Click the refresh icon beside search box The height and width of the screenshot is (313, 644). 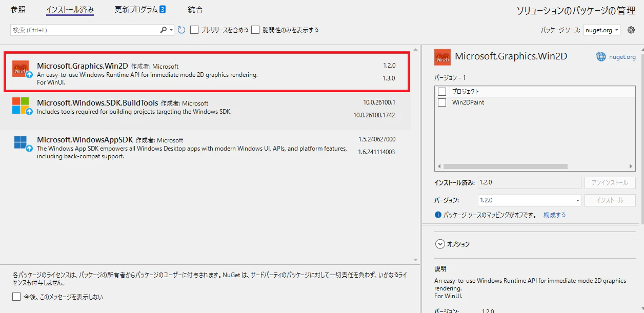(x=181, y=30)
